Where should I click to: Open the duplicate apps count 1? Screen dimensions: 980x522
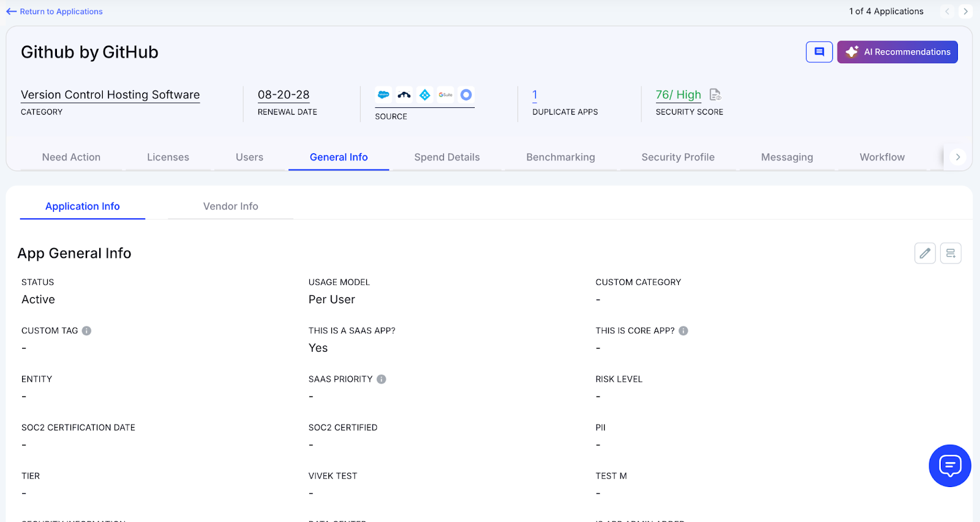tap(535, 95)
